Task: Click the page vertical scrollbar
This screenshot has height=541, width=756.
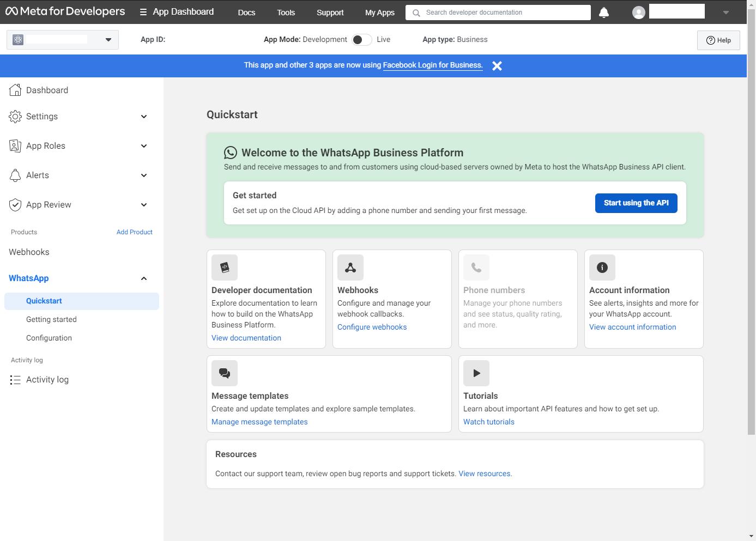Action: (752, 222)
